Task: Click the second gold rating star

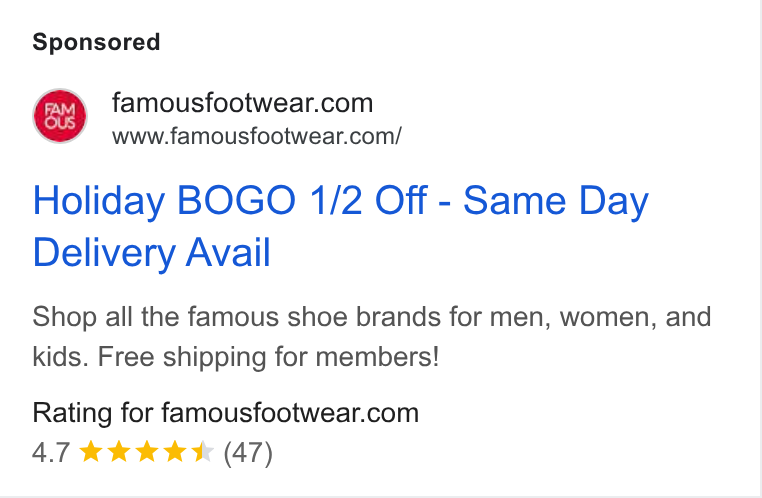Action: click(x=119, y=451)
